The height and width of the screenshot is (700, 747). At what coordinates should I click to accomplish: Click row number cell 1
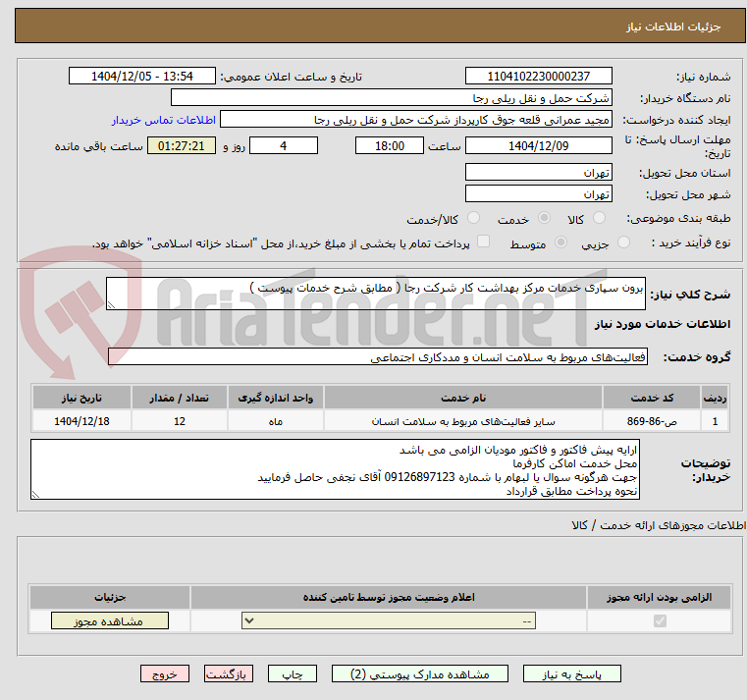[715, 421]
